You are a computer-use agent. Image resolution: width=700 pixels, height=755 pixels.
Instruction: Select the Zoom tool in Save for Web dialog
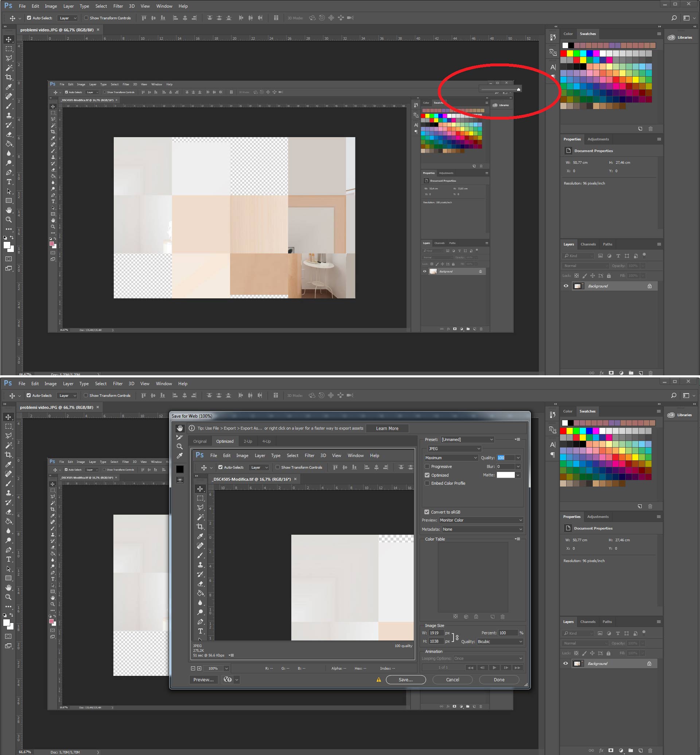(180, 446)
